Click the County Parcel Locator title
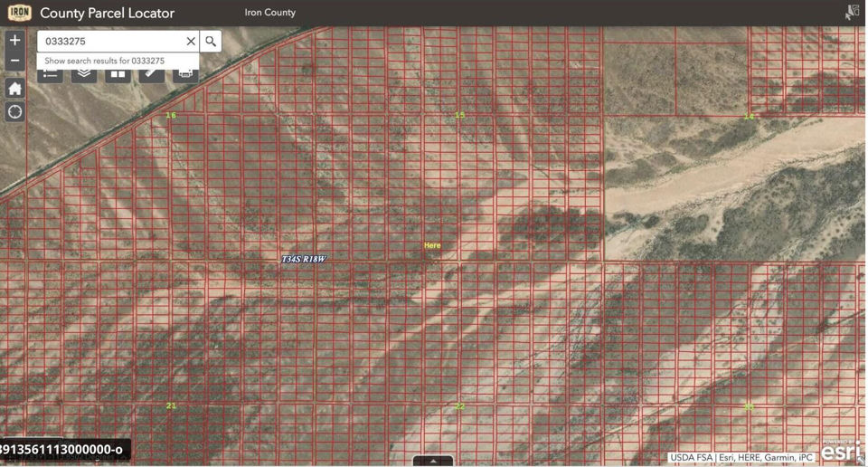Image resolution: width=868 pixels, height=467 pixels. coord(107,13)
